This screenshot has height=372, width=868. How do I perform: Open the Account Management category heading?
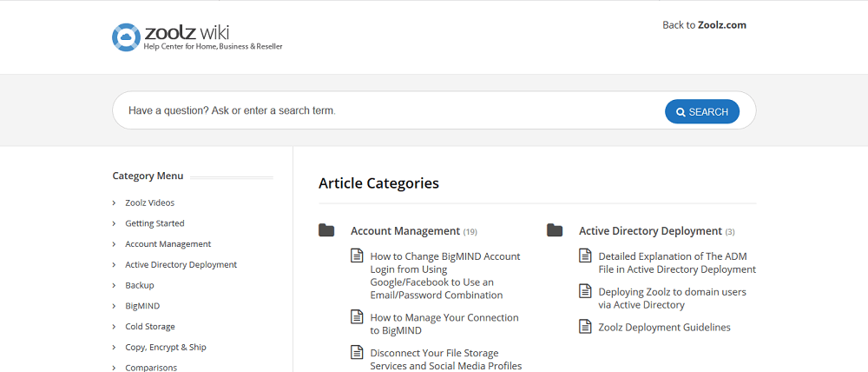405,230
